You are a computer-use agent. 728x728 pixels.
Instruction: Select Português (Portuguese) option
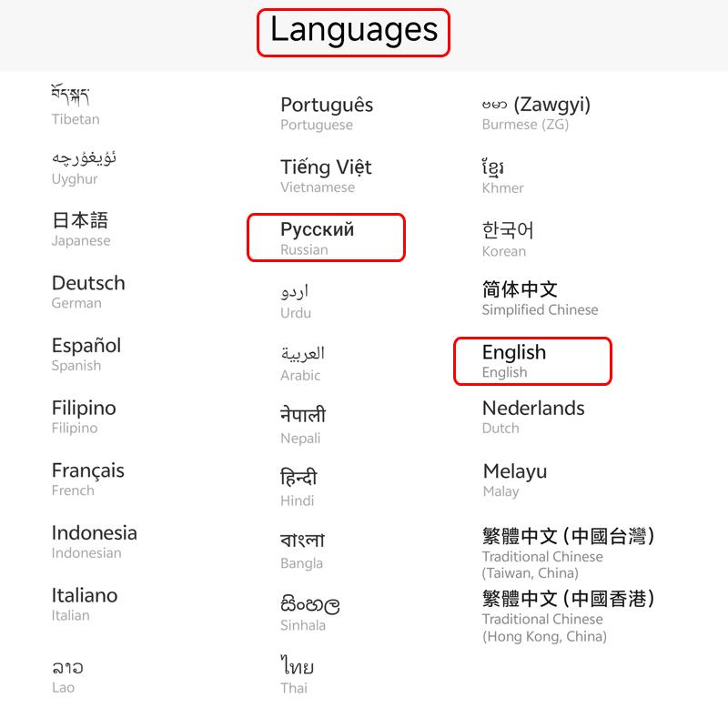tap(326, 114)
